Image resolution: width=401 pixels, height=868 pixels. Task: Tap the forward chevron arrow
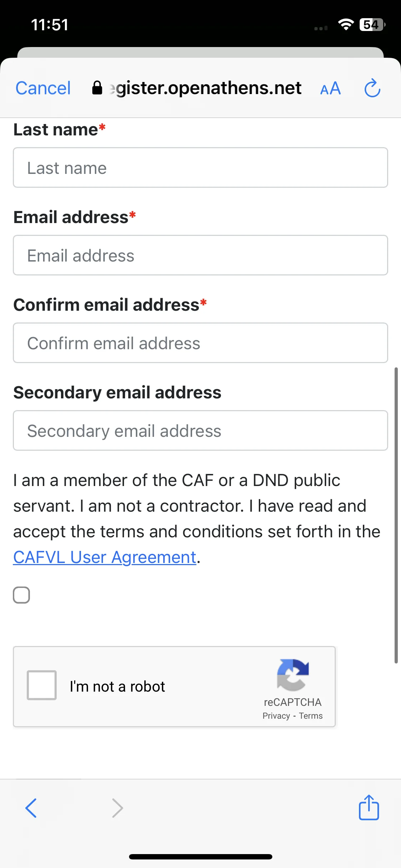tap(117, 808)
